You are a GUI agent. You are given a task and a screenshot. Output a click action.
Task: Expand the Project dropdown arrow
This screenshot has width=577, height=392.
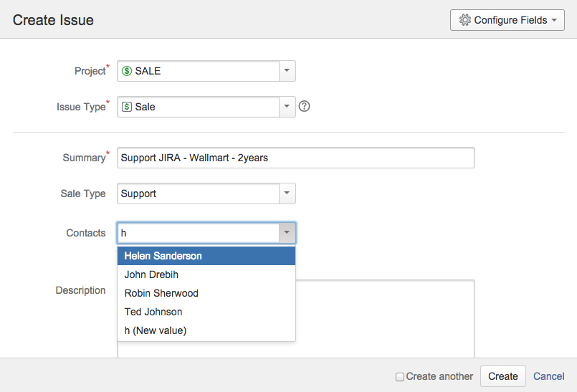point(287,71)
